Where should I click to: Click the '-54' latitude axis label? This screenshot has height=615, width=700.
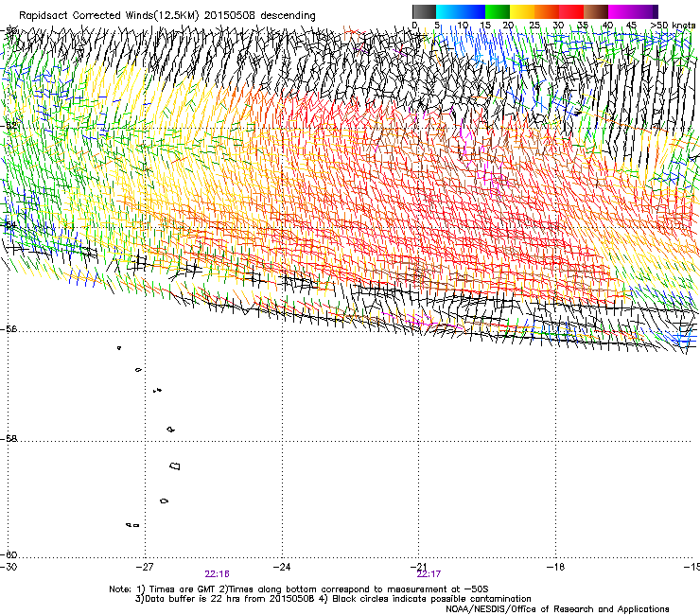(x=9, y=224)
